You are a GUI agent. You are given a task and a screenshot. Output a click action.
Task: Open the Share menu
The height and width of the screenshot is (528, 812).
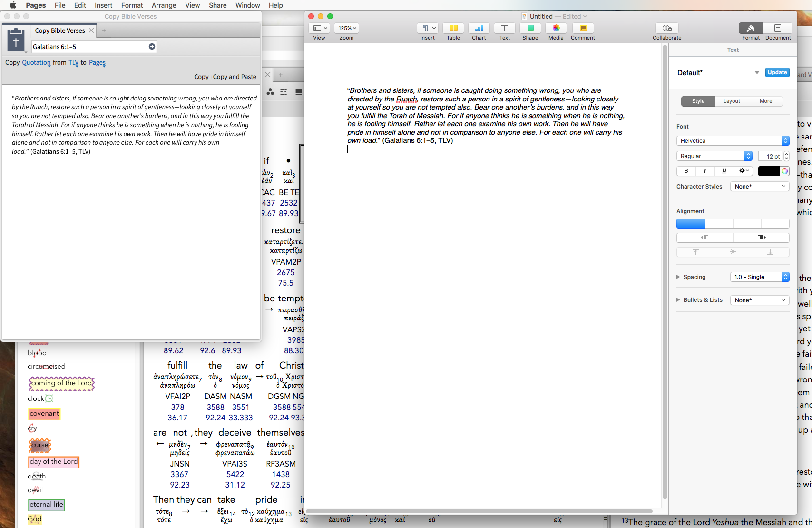coord(217,5)
